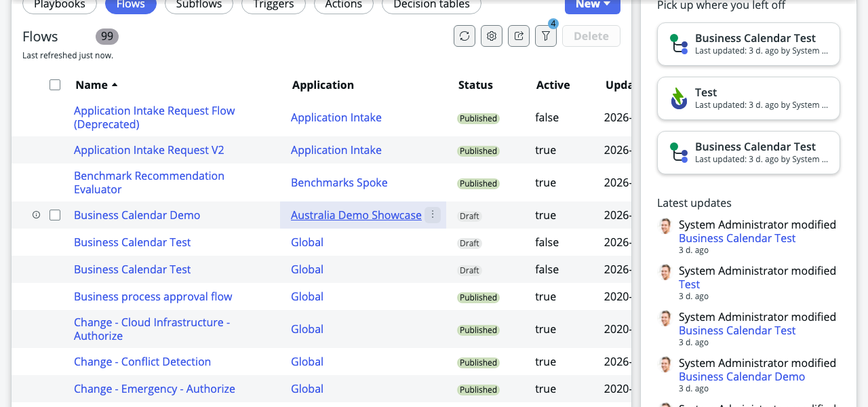Open the Test link in Latest updates
The height and width of the screenshot is (407, 868).
coord(689,284)
